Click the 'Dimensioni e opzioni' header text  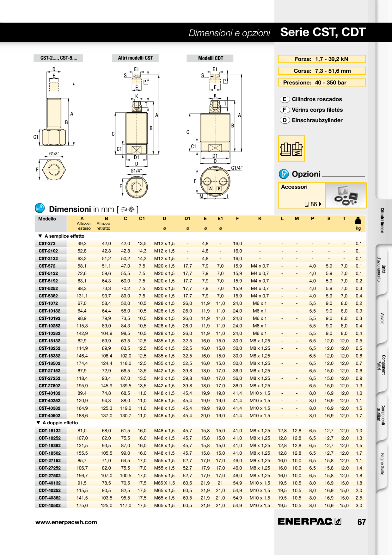coord(229,33)
